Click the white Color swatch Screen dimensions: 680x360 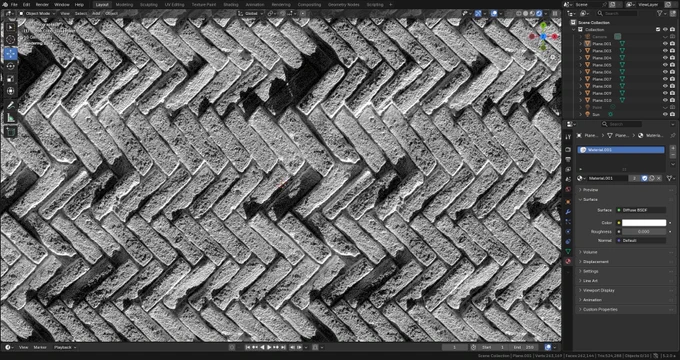[644, 223]
